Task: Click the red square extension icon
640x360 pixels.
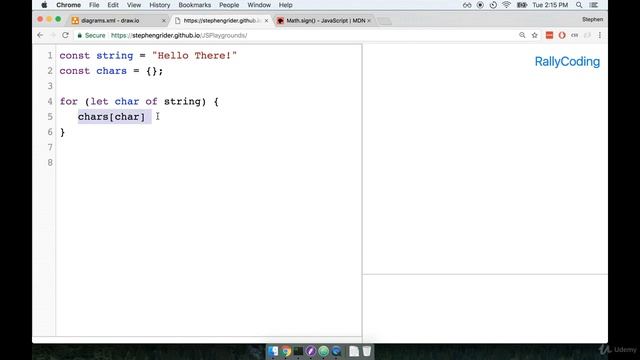Action: (x=549, y=36)
